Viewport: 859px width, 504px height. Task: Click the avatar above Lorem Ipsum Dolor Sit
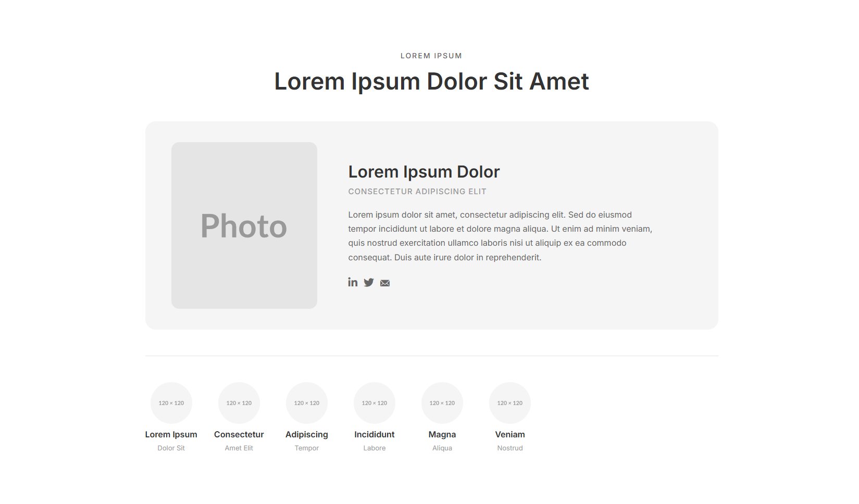pyautogui.click(x=171, y=403)
